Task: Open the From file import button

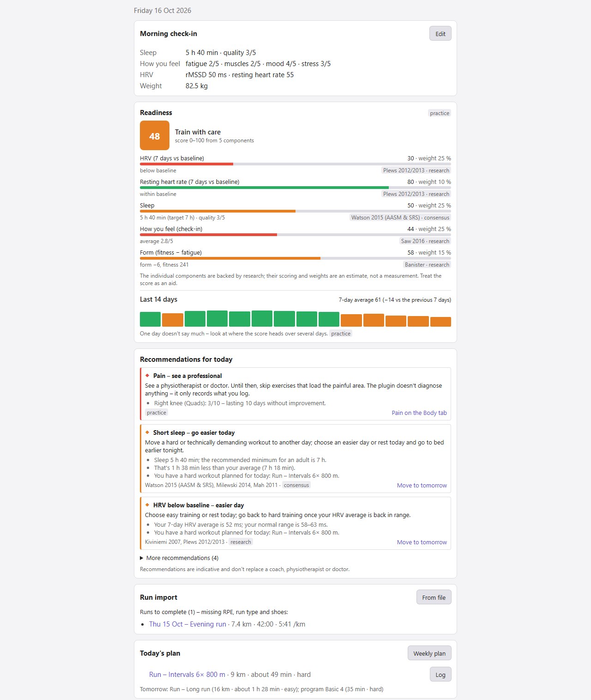Action: 434,597
